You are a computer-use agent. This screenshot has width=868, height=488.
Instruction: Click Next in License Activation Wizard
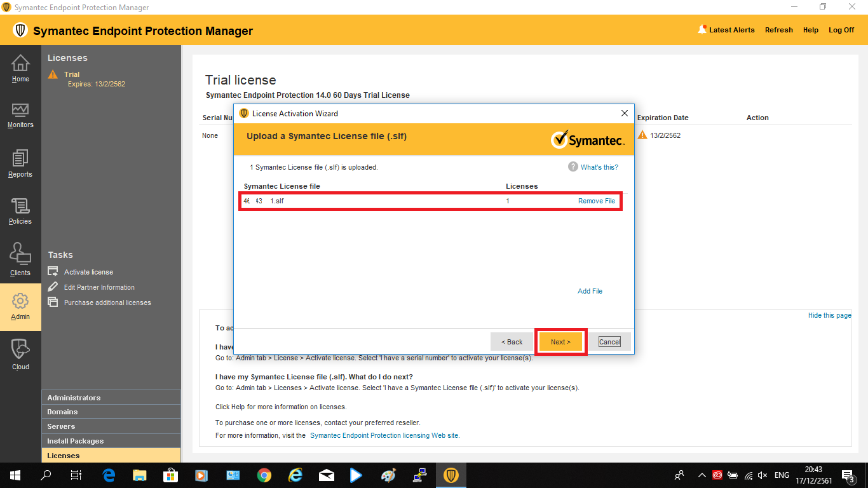click(560, 342)
